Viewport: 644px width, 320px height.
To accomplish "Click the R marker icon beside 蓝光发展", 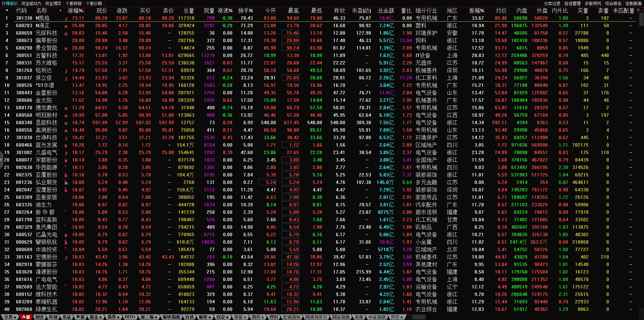I will click(x=66, y=146).
